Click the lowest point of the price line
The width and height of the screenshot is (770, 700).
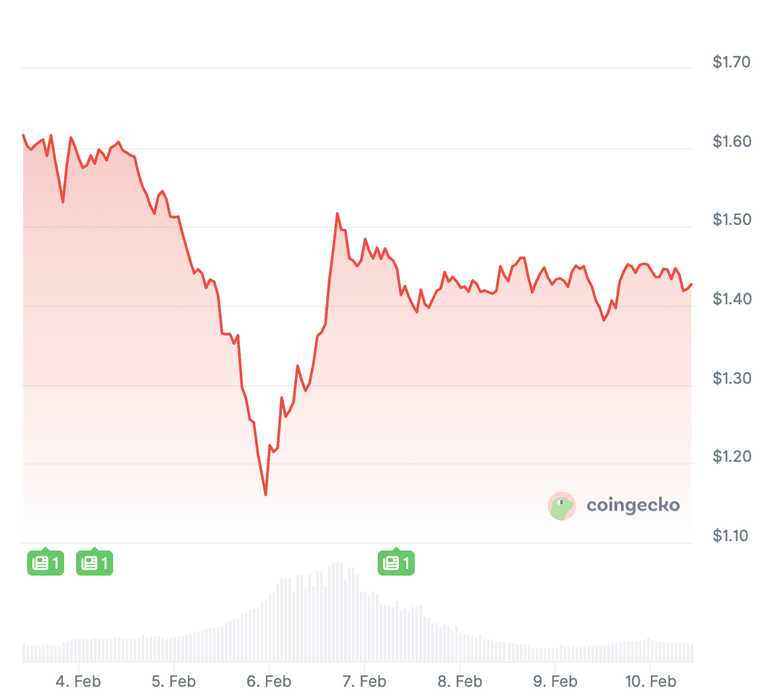pyautogui.click(x=266, y=494)
